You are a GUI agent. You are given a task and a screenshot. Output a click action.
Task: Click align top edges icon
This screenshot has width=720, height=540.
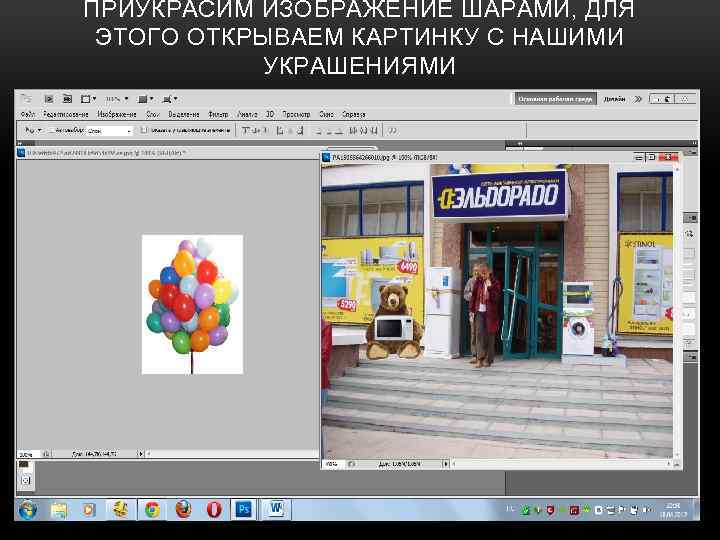246,131
